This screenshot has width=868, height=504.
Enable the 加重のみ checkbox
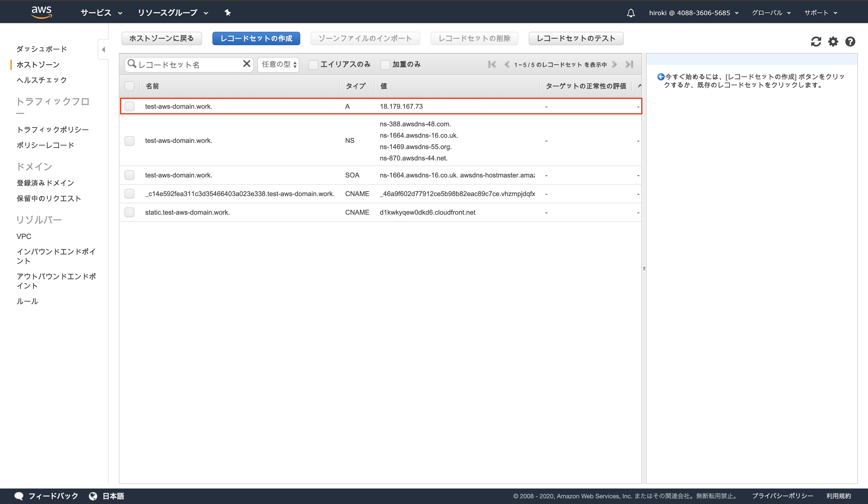(x=385, y=64)
